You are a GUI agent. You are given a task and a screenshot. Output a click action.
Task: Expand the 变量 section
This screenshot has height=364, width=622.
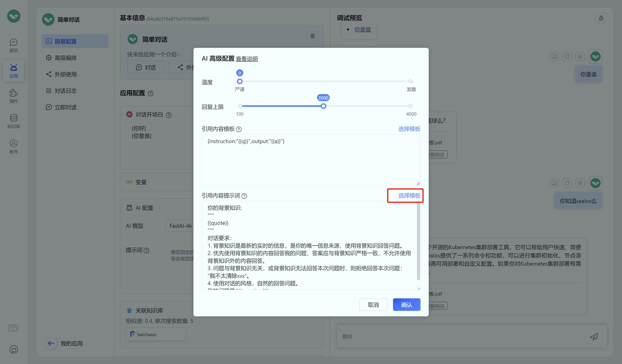click(x=141, y=182)
